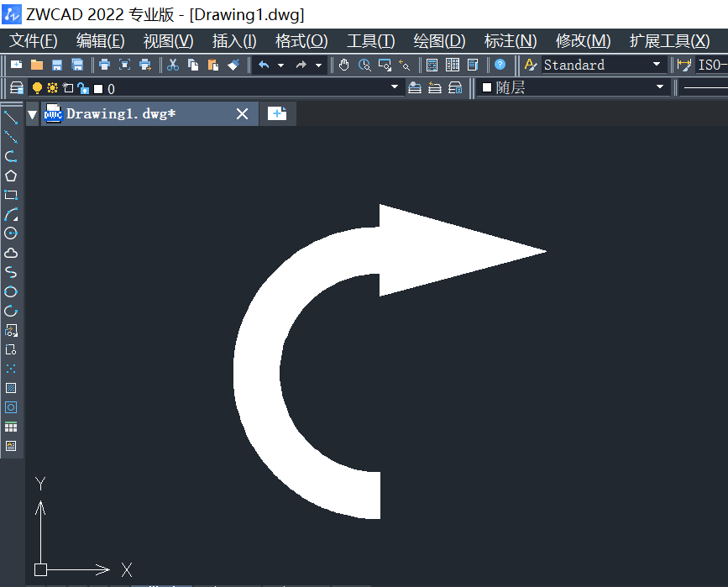Open the 随层 color dropdown

[x=659, y=88]
